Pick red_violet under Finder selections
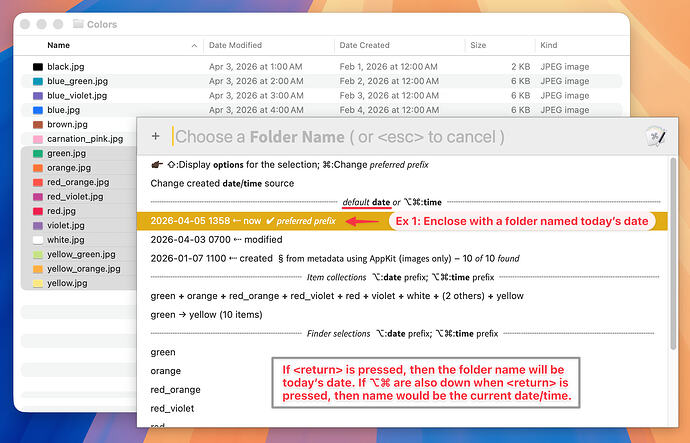 (172, 409)
